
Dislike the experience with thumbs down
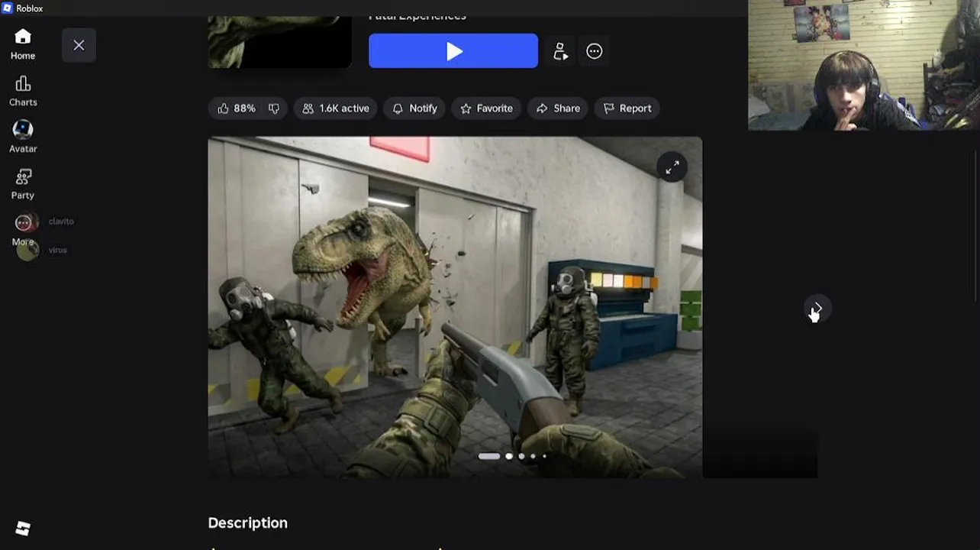(x=274, y=108)
